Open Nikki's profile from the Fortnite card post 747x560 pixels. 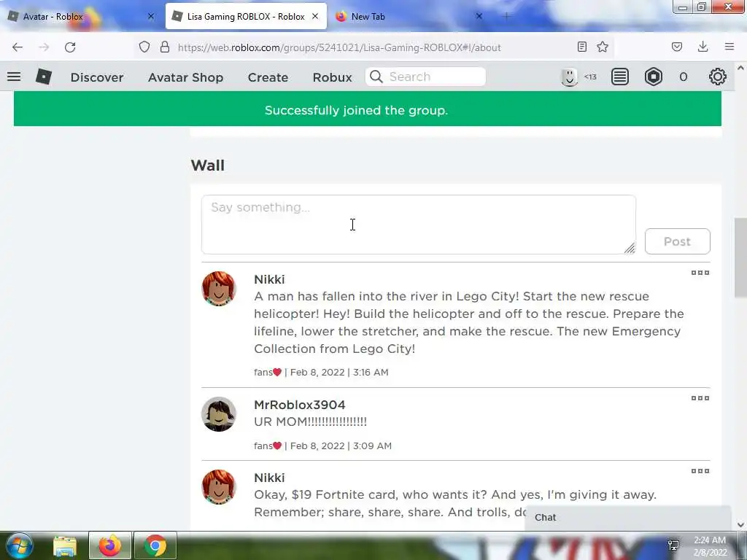[x=269, y=478]
